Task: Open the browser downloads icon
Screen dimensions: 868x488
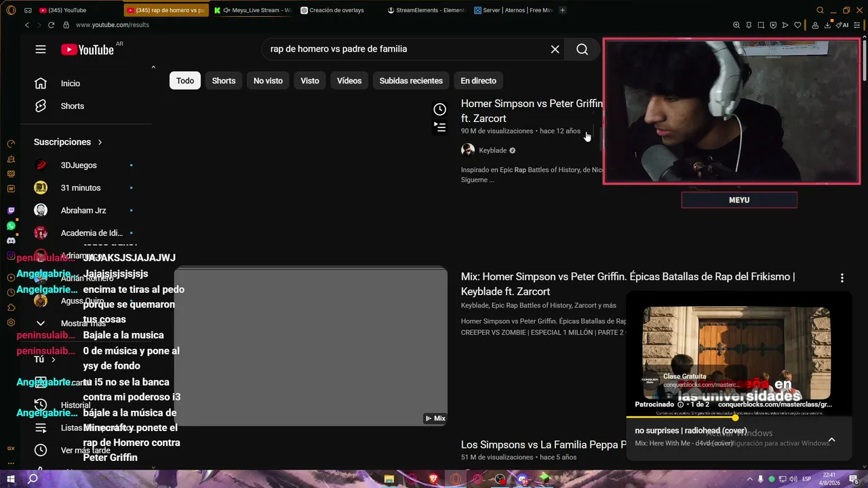Action: tap(827, 25)
